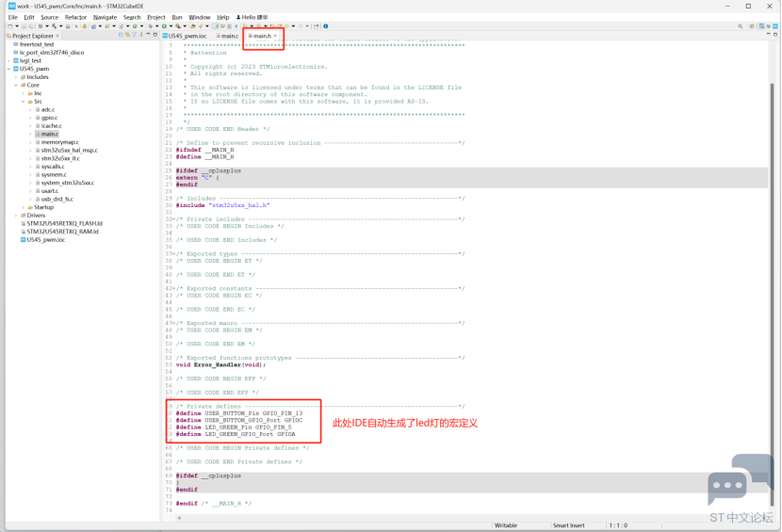Open the File menu
The image size is (782, 532).
pyautogui.click(x=12, y=17)
